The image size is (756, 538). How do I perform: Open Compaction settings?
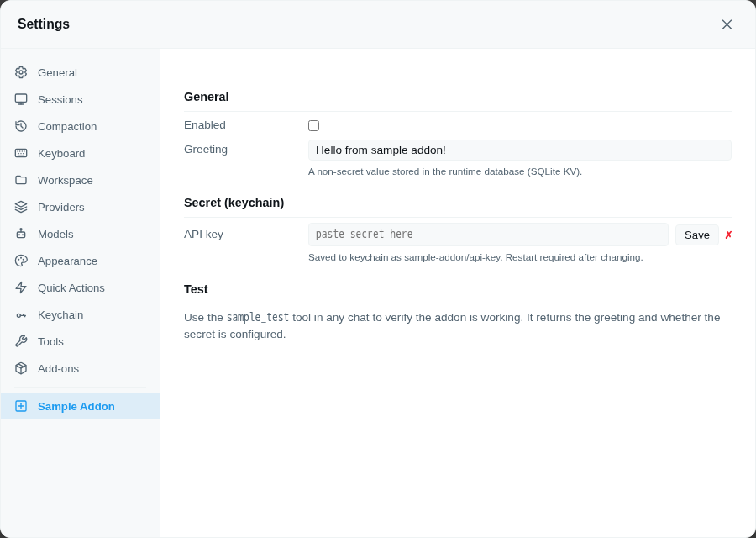[80, 126]
